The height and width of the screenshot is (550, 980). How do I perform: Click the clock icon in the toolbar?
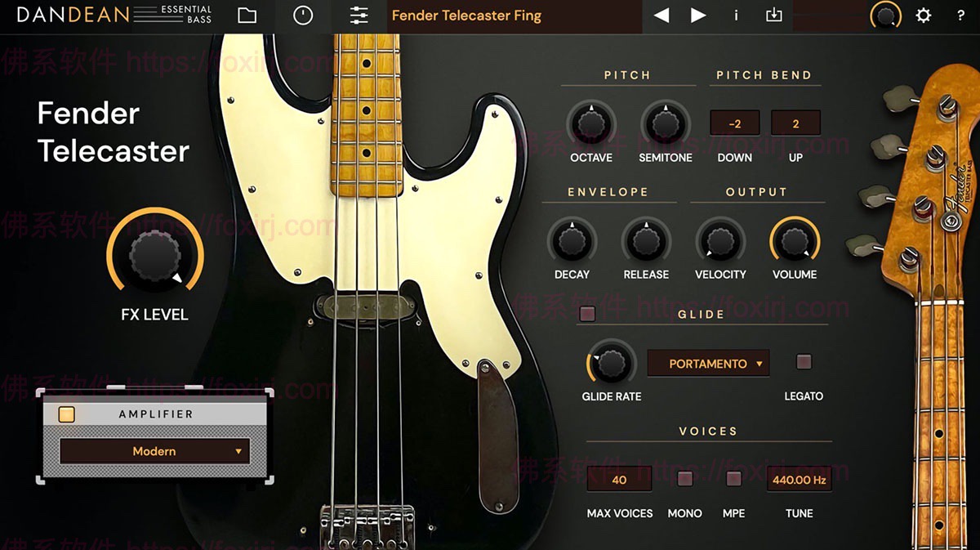click(302, 16)
